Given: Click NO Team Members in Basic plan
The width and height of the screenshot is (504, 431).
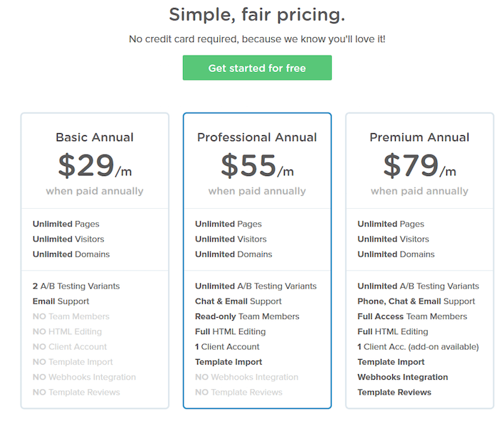Looking at the screenshot, I should click(71, 316).
